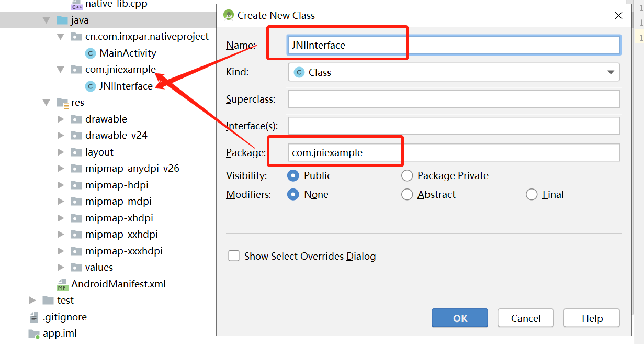Click the Name input field
Screen dimensions: 644x344
tap(454, 45)
